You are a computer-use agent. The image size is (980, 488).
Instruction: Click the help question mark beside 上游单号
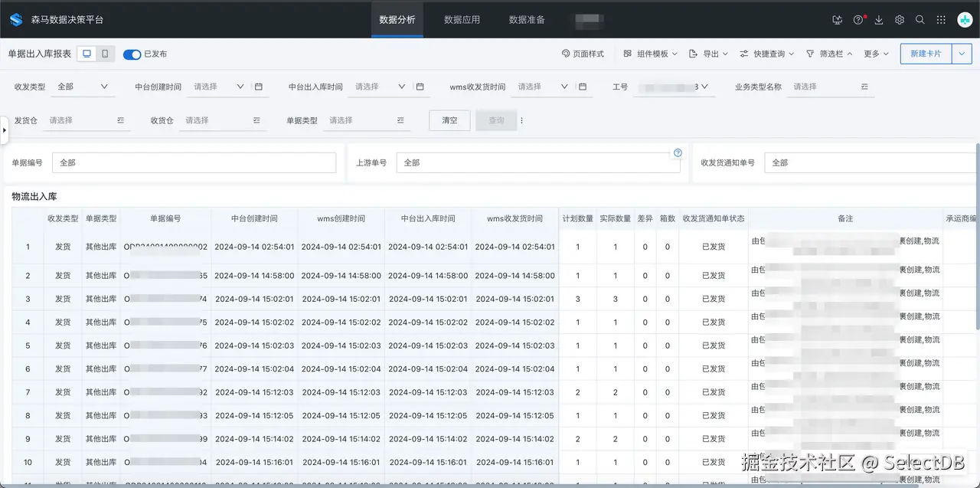point(677,152)
